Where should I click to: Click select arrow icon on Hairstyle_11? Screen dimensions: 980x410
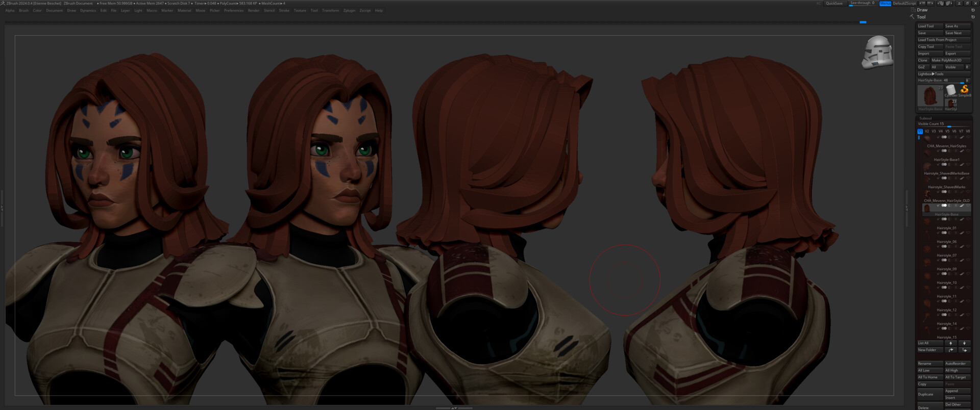point(939,288)
